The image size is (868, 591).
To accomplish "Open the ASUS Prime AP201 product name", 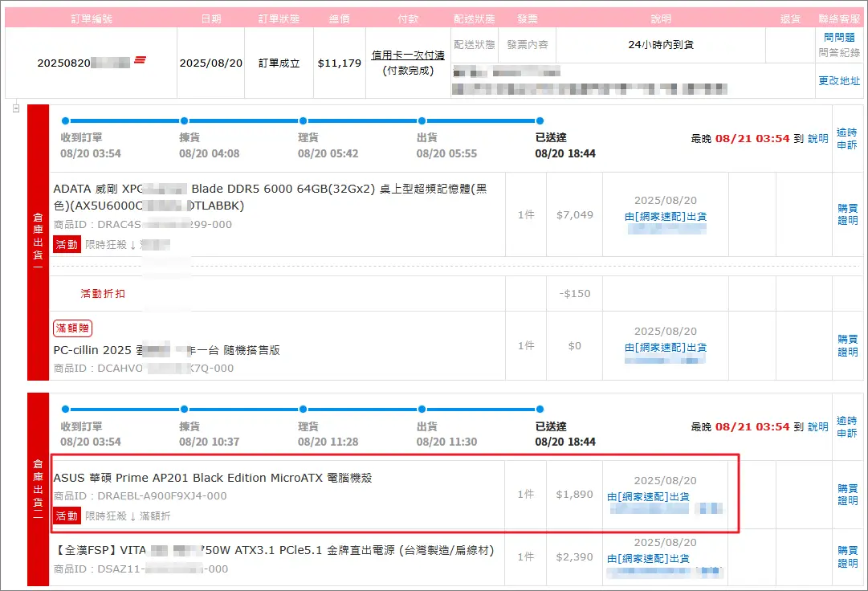I will [x=213, y=478].
